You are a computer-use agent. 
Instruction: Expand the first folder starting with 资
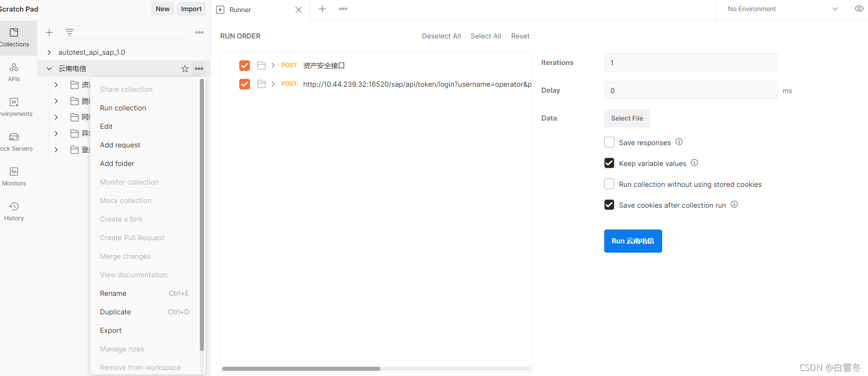56,85
